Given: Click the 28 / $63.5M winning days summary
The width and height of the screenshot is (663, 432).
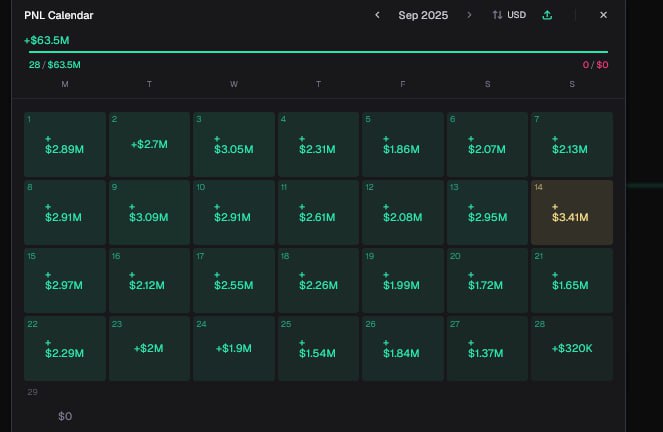Looking at the screenshot, I should [x=55, y=65].
